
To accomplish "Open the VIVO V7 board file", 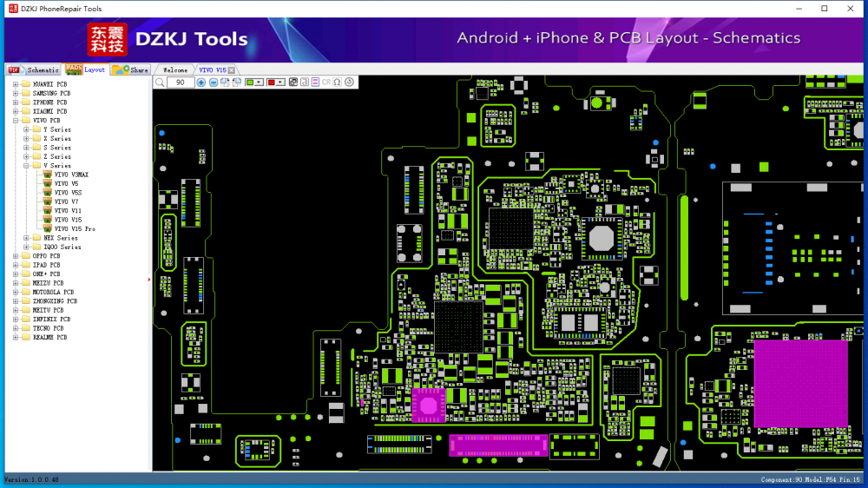I will click(x=66, y=201).
